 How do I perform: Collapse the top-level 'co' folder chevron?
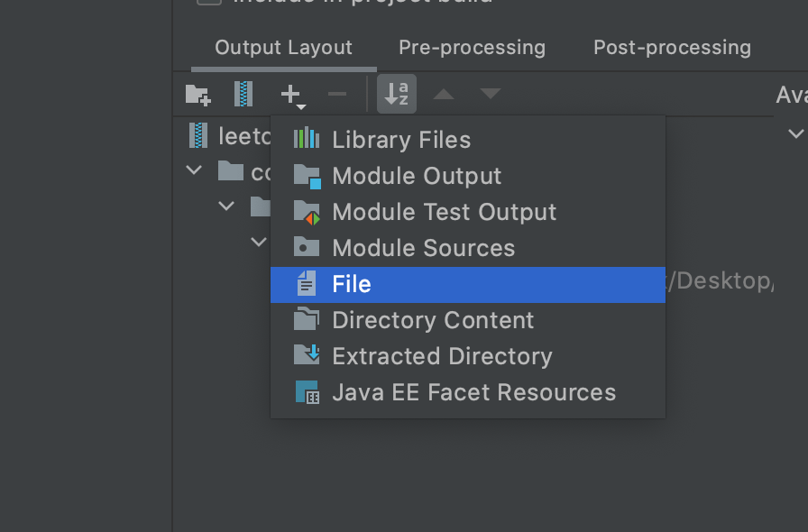pyautogui.click(x=194, y=170)
